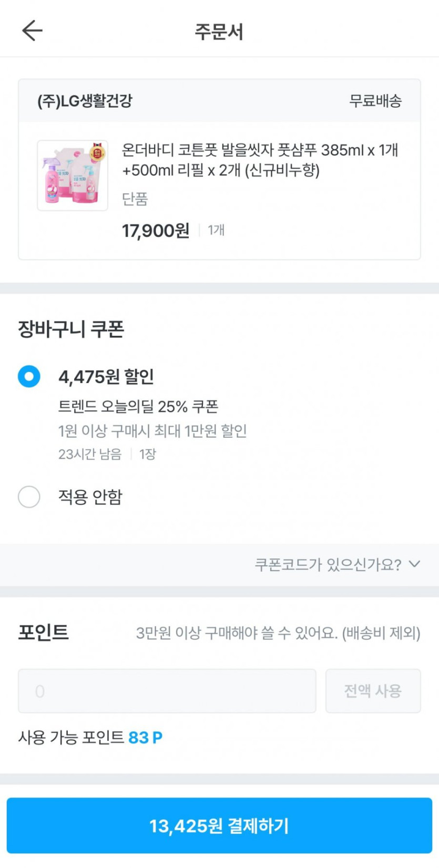The image size is (439, 868).
Task: Tap the 장바구니 쿠폰 section heading
Action: click(x=71, y=329)
